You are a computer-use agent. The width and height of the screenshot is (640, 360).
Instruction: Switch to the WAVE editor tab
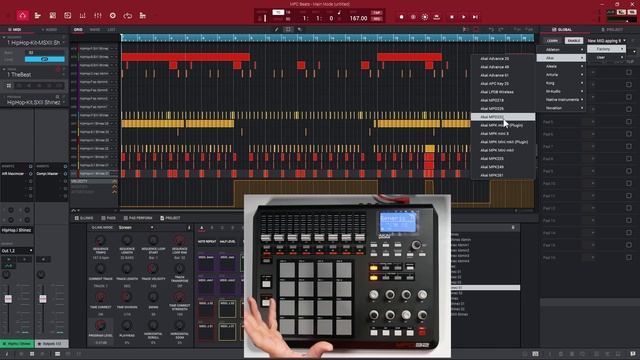pyautogui.click(x=95, y=30)
